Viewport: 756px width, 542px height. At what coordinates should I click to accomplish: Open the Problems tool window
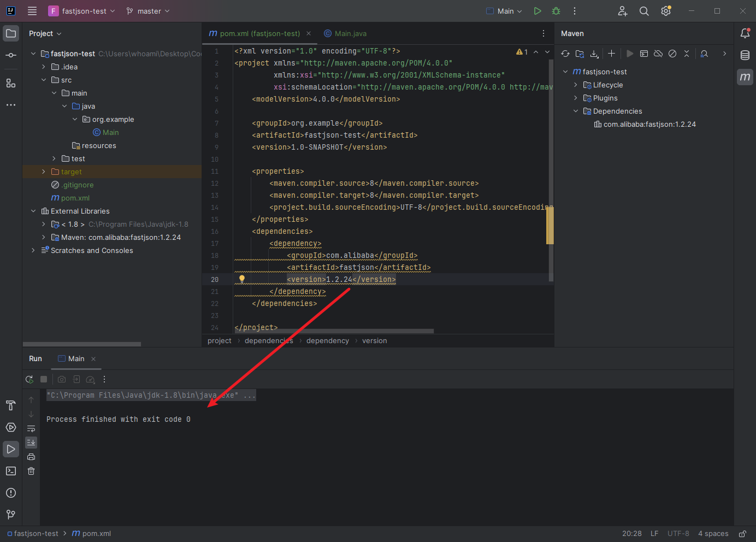11,493
